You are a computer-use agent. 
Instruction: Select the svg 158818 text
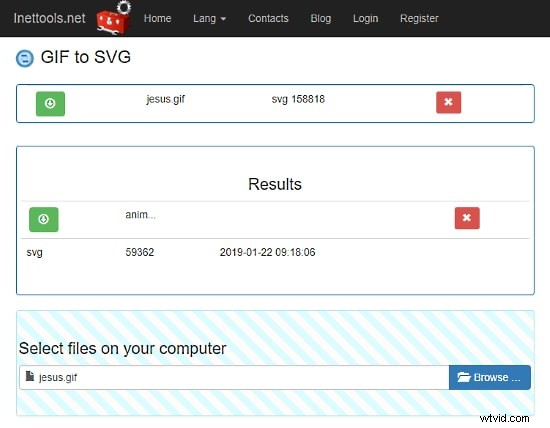pyautogui.click(x=298, y=99)
